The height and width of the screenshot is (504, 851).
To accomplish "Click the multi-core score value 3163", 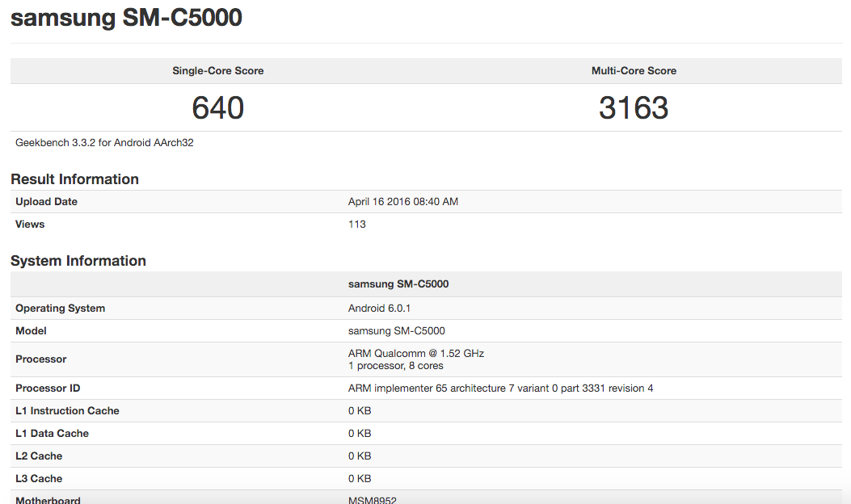I will 634,107.
